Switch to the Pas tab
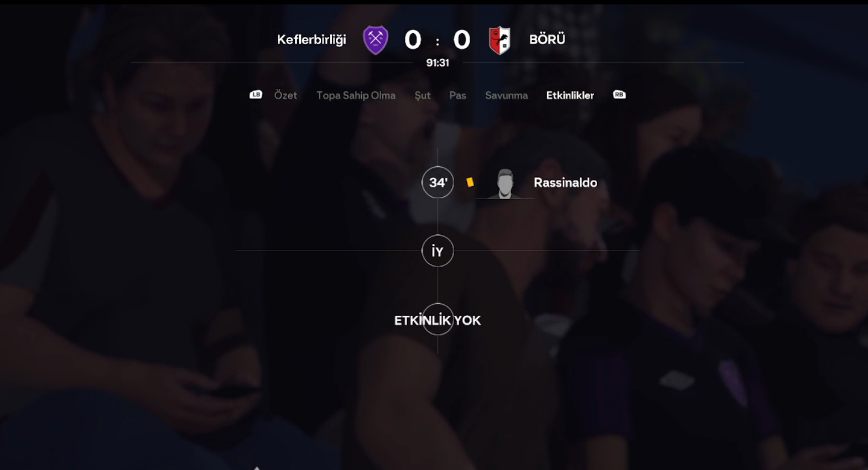The image size is (868, 470). click(x=458, y=95)
